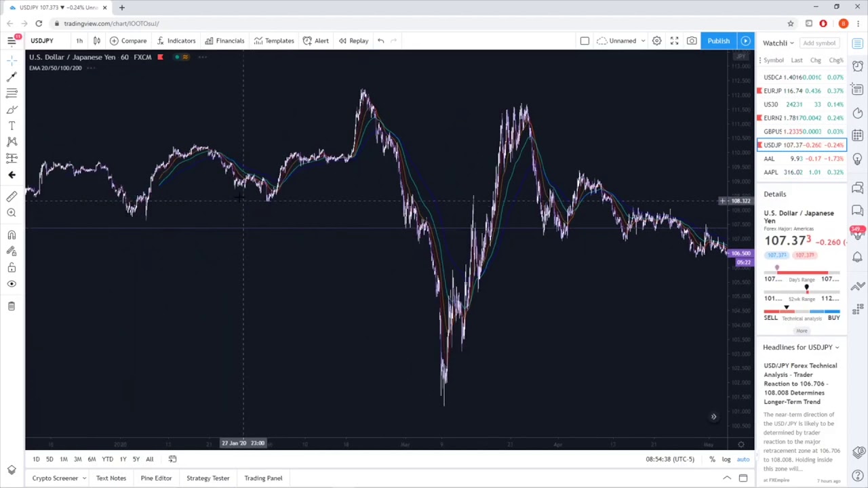Viewport: 868px width, 488px height.
Task: Select the crosshair cursor tool
Action: (12, 60)
